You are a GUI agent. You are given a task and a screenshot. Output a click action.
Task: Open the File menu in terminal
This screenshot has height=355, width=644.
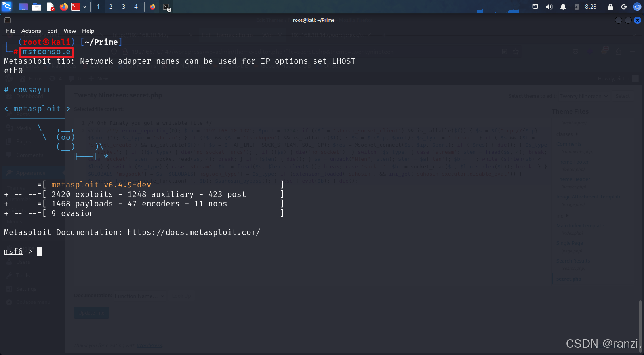[11, 31]
